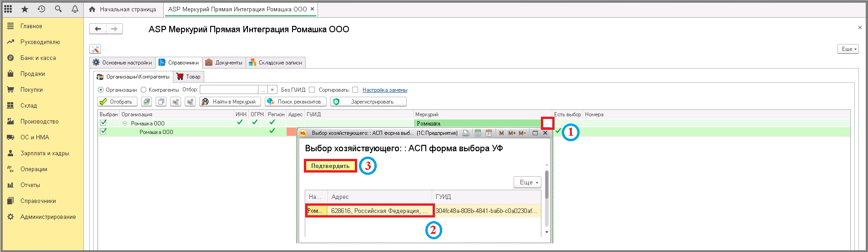Go forward using the right arrow
This screenshot has height=252, width=868.
[x=114, y=29]
